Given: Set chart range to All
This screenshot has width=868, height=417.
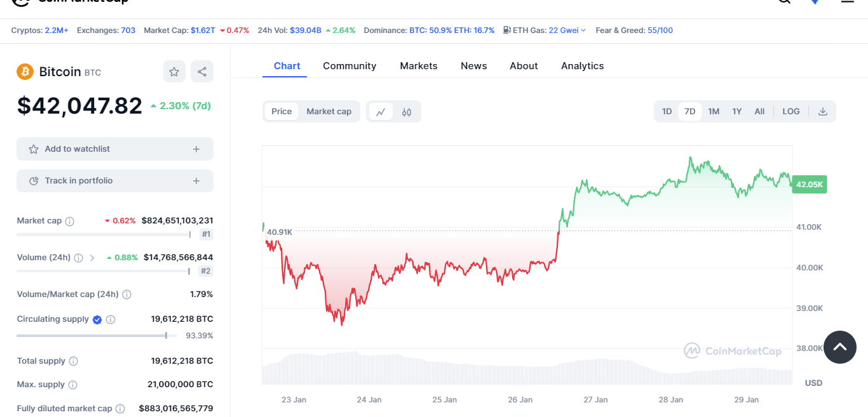Looking at the screenshot, I should point(759,112).
